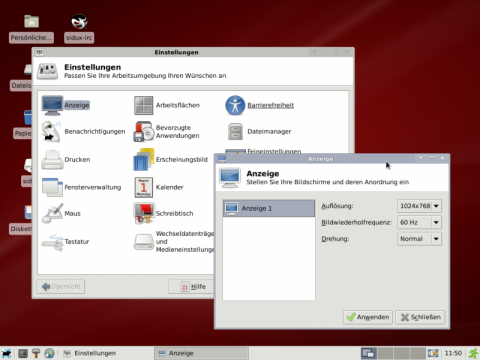The width and height of the screenshot is (480, 360).
Task: Open the Drehung Normal dropdown
Action: point(419,239)
